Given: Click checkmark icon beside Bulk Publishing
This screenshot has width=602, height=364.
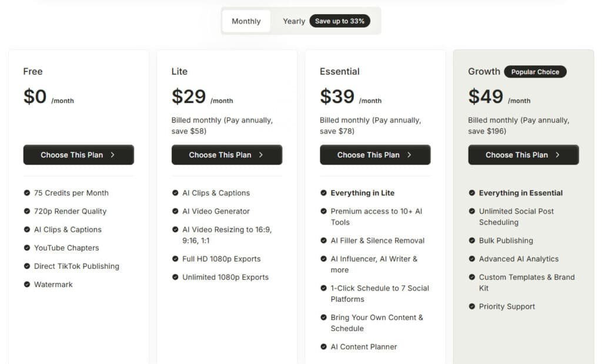Looking at the screenshot, I should [x=472, y=241].
